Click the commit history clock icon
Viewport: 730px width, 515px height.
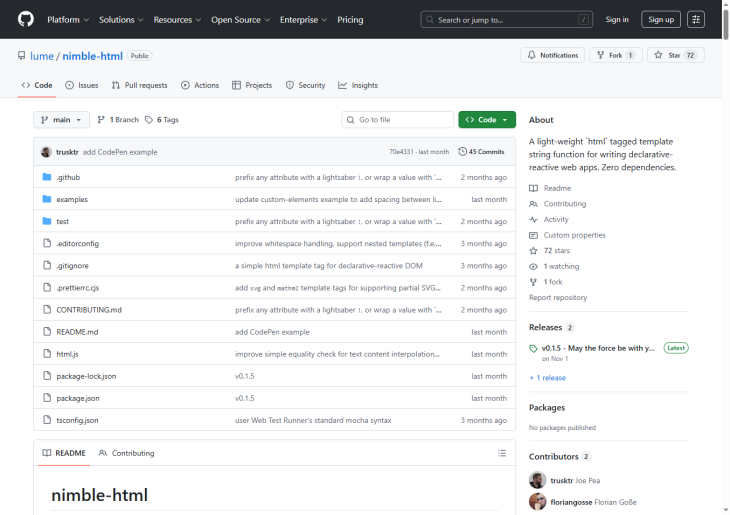[x=462, y=152]
